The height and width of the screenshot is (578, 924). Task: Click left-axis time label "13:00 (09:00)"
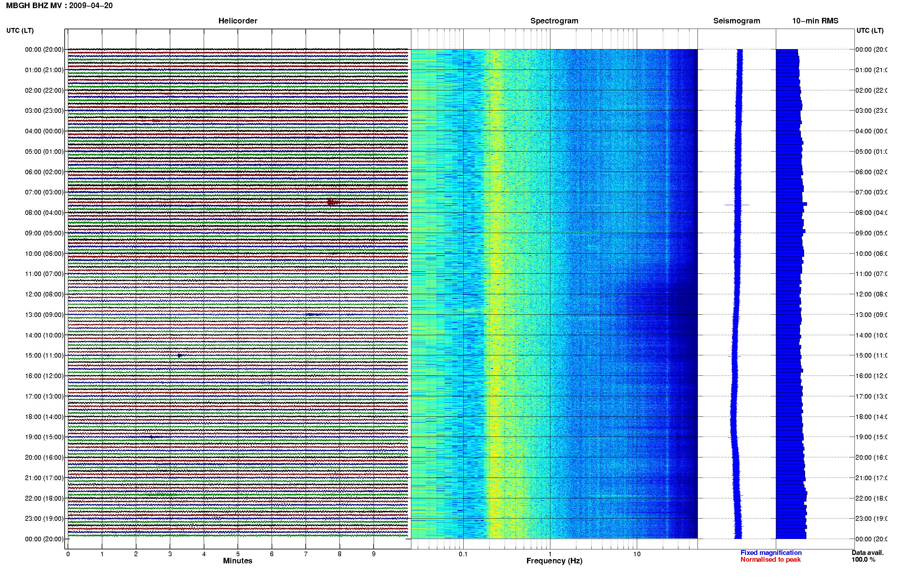point(44,315)
